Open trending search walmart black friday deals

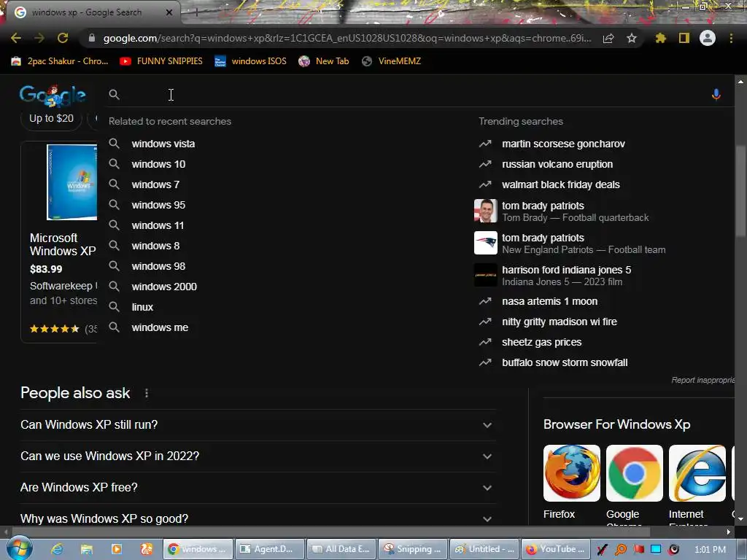click(x=561, y=184)
